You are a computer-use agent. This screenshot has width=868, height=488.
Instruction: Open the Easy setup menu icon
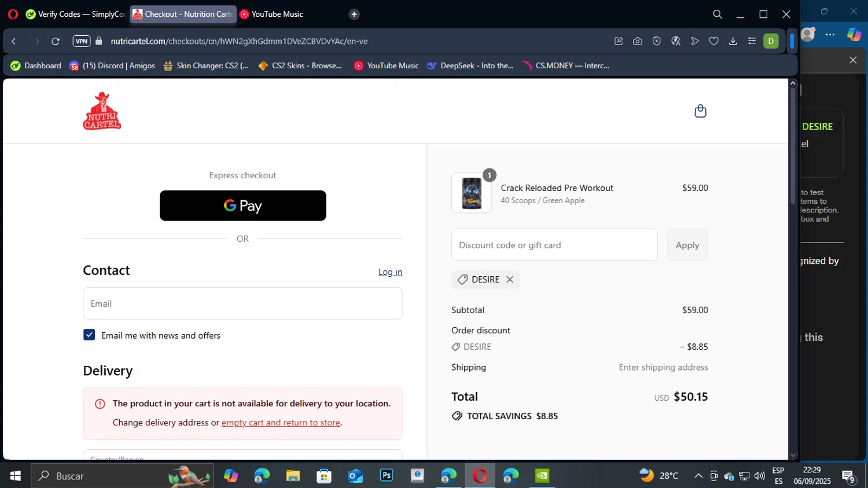[x=752, y=41]
